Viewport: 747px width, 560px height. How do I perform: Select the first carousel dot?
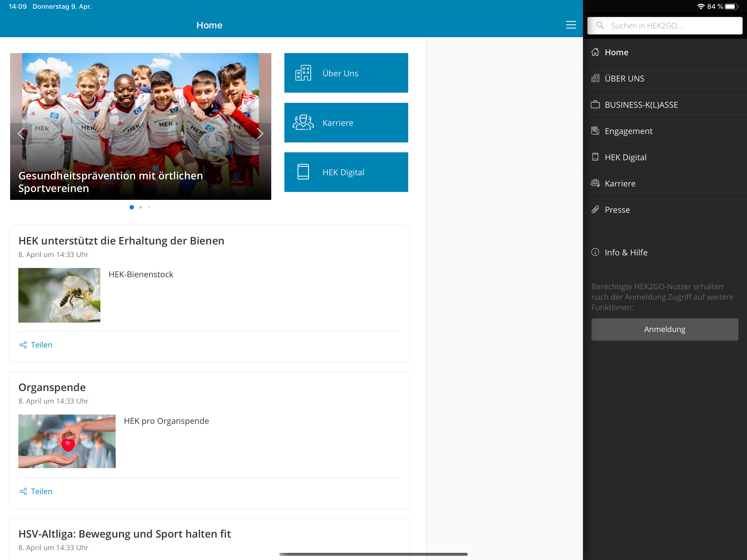coord(132,207)
